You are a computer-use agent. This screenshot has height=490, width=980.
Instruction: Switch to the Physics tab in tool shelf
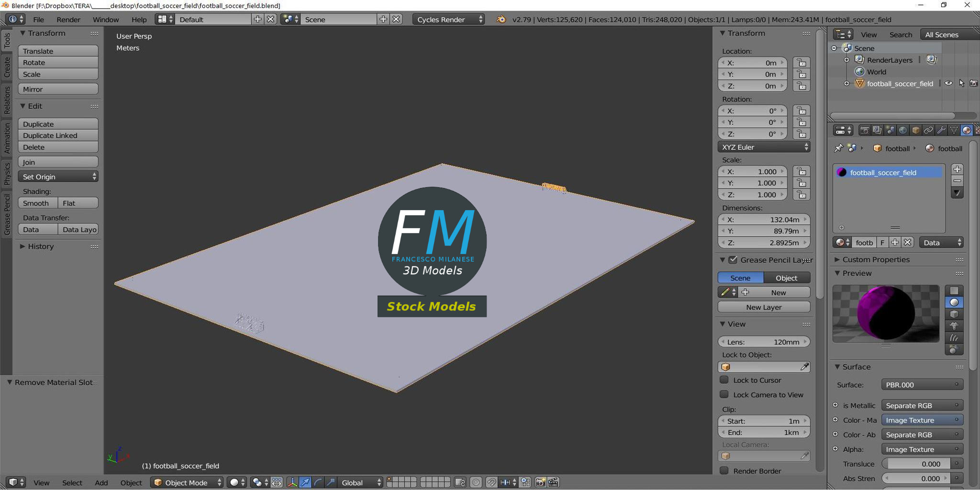[x=7, y=173]
